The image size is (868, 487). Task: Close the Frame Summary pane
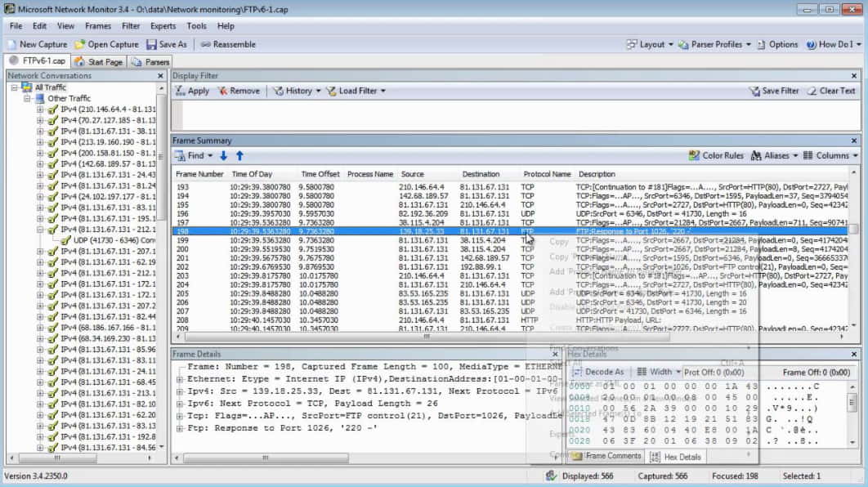click(853, 141)
